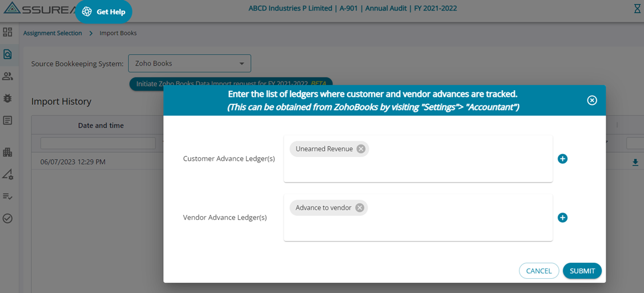Open the notes list sidebar icon
Viewport: 644px width, 293px height.
pyautogui.click(x=7, y=120)
